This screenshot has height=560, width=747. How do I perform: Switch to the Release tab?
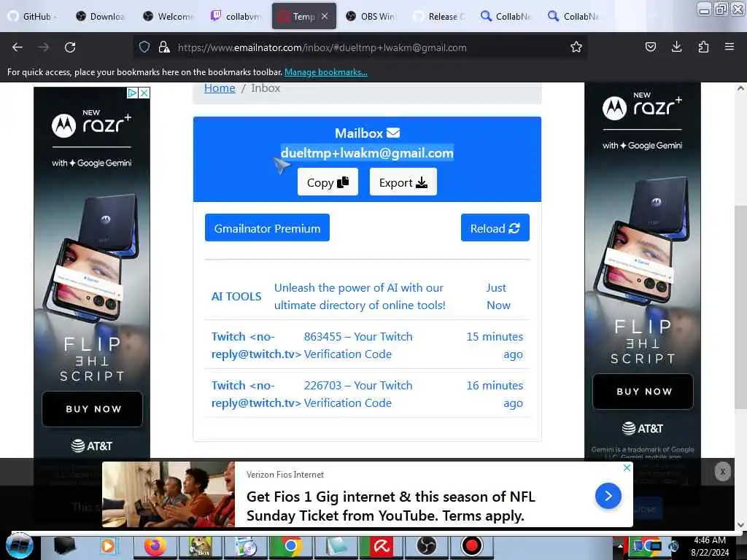pyautogui.click(x=438, y=16)
